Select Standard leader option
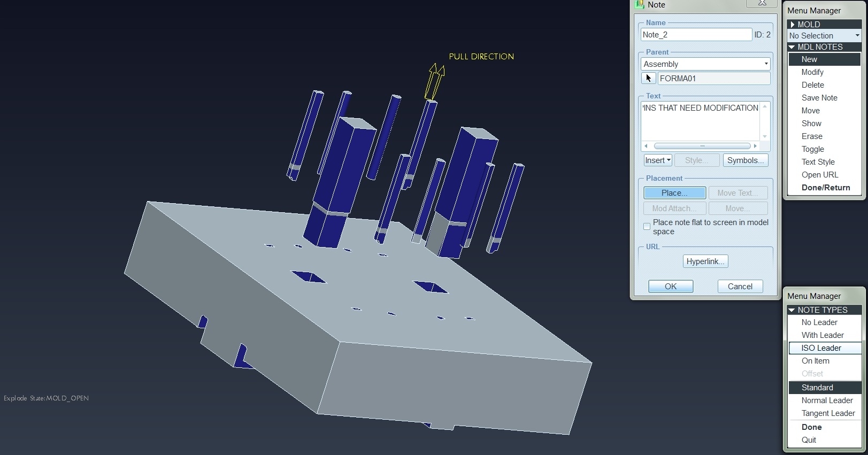The width and height of the screenshot is (868, 455). [824, 388]
